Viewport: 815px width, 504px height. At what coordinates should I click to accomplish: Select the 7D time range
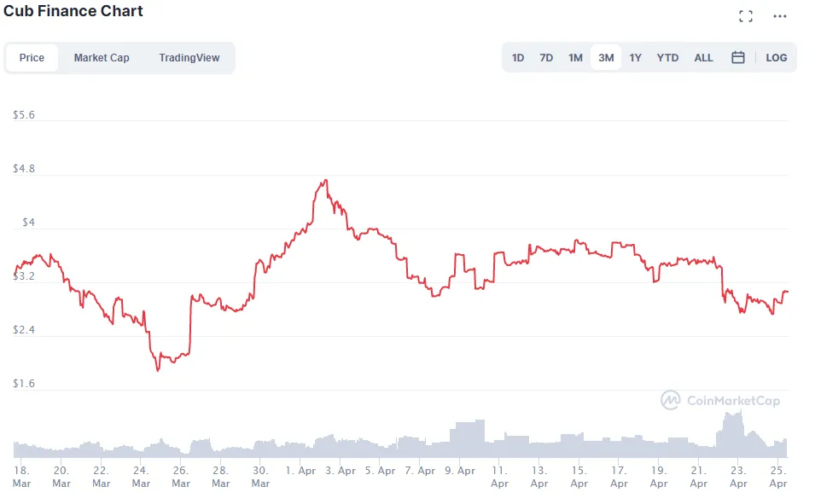(x=546, y=58)
